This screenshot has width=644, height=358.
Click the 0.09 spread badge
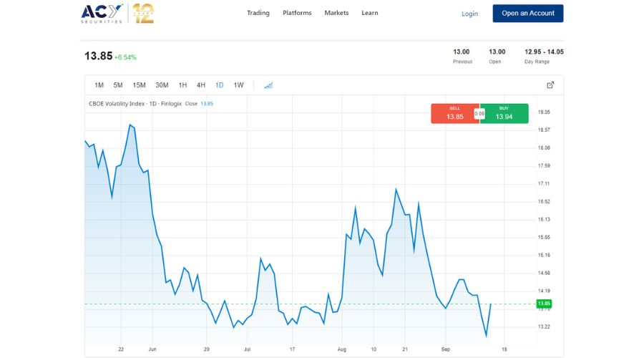(x=479, y=114)
